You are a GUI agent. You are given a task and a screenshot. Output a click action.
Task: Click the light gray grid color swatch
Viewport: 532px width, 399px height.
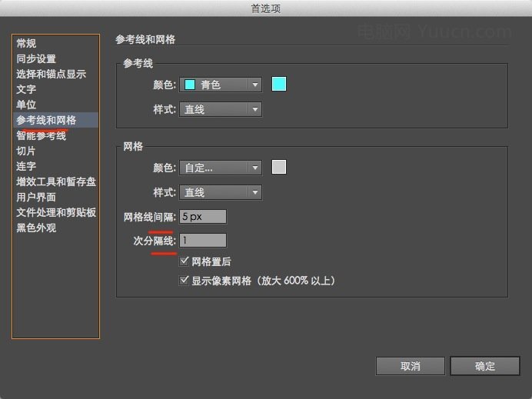point(279,167)
